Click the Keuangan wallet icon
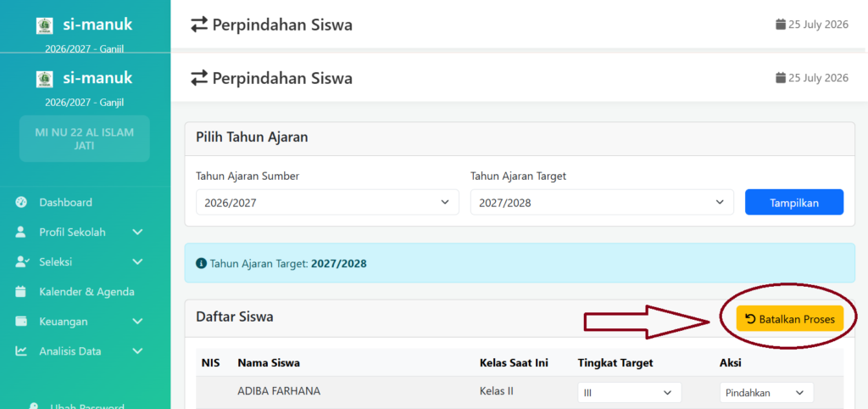This screenshot has width=868, height=409. pyautogui.click(x=21, y=322)
